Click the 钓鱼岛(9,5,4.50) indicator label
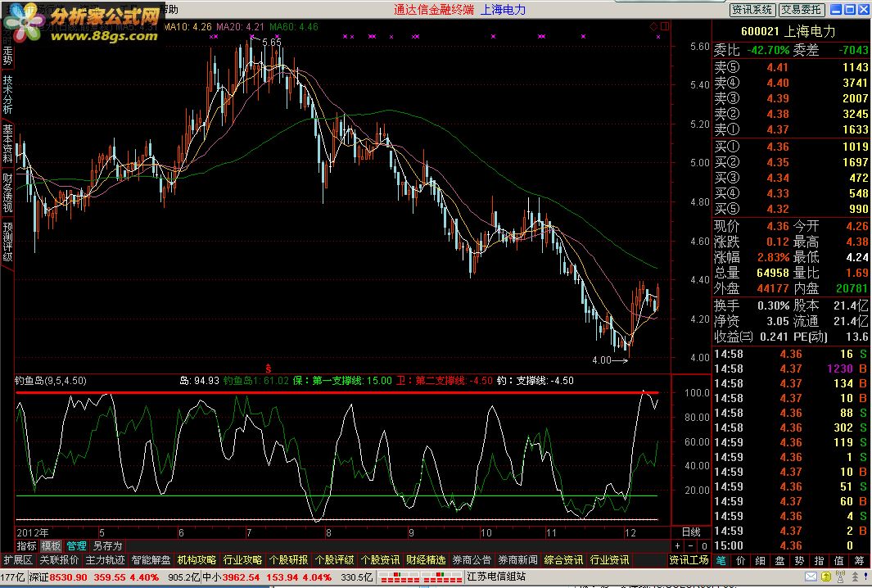This screenshot has height=588, width=872. 51,381
